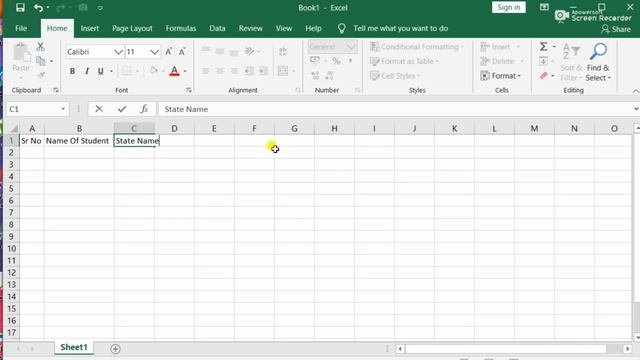Open the Delete cells button
The height and width of the screenshot is (360, 640).
(502, 61)
